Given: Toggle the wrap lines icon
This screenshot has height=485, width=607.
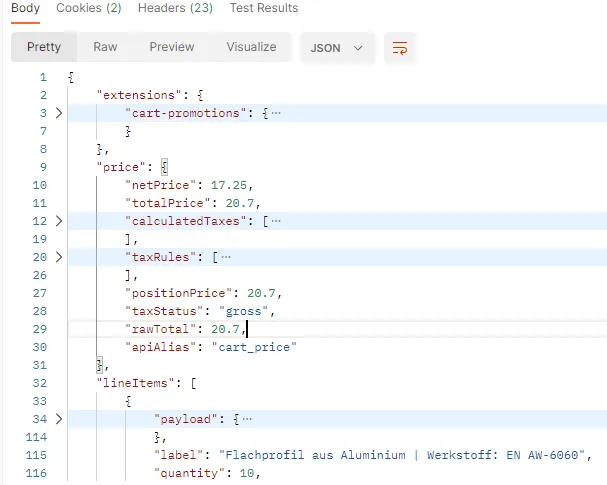Looking at the screenshot, I should [x=400, y=47].
